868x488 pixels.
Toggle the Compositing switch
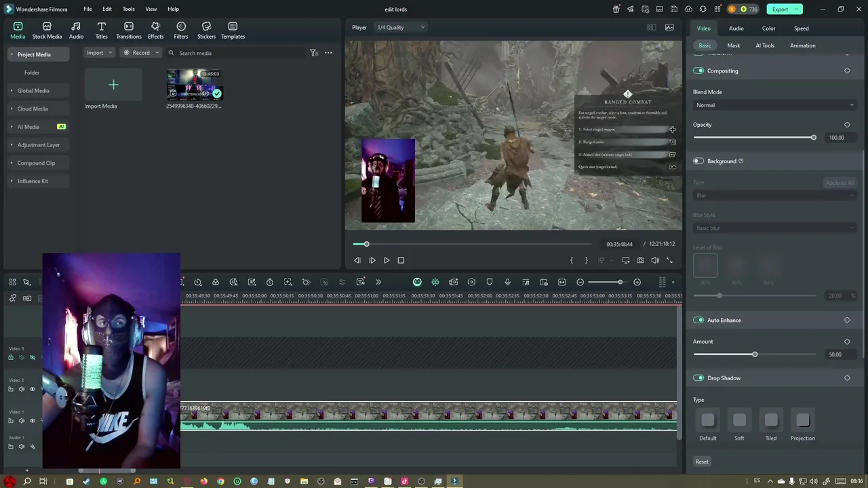[x=698, y=70]
